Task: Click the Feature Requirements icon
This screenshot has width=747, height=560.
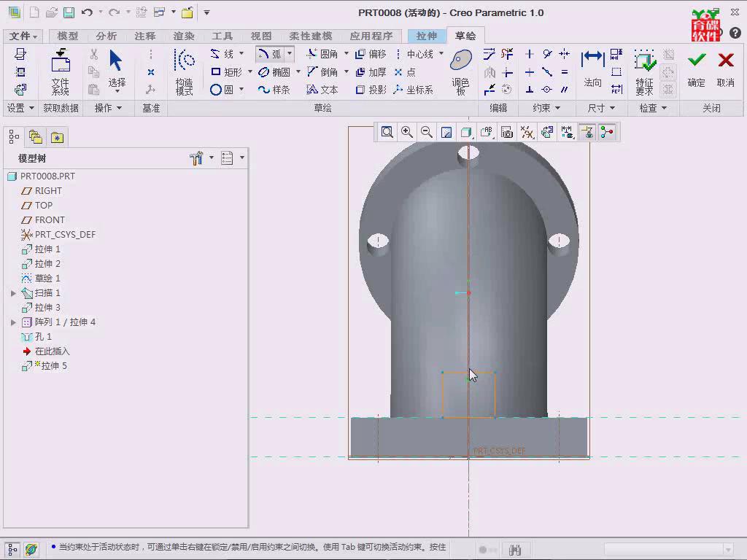Action: click(x=645, y=72)
